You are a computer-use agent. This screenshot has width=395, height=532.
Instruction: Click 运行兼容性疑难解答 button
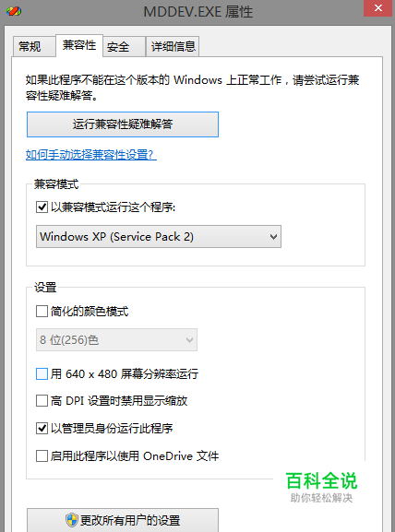[123, 124]
